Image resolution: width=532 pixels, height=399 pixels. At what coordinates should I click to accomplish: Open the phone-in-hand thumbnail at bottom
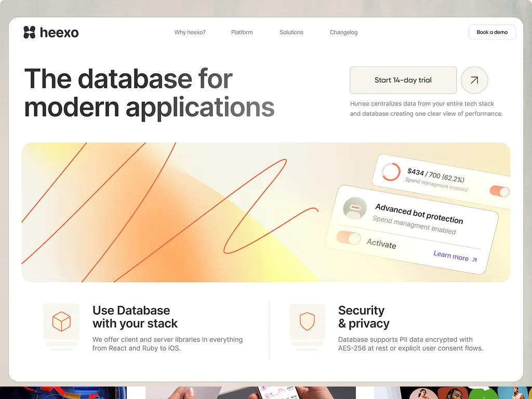250,393
